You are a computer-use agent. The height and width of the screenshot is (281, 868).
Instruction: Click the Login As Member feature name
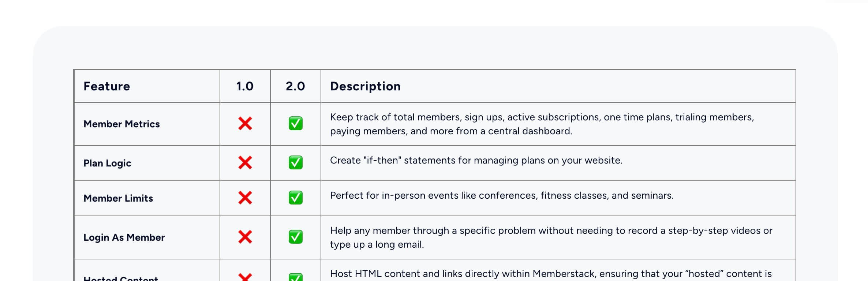124,237
